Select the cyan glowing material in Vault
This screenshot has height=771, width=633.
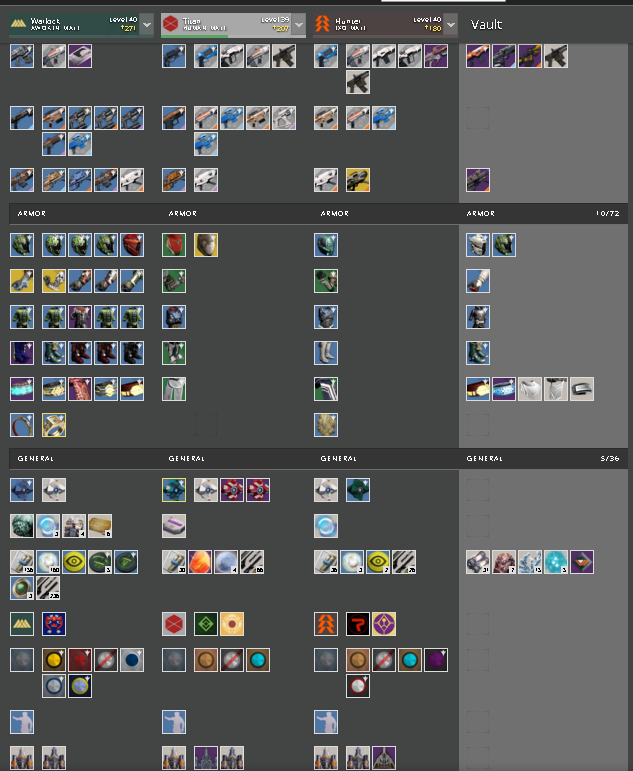click(x=556, y=562)
